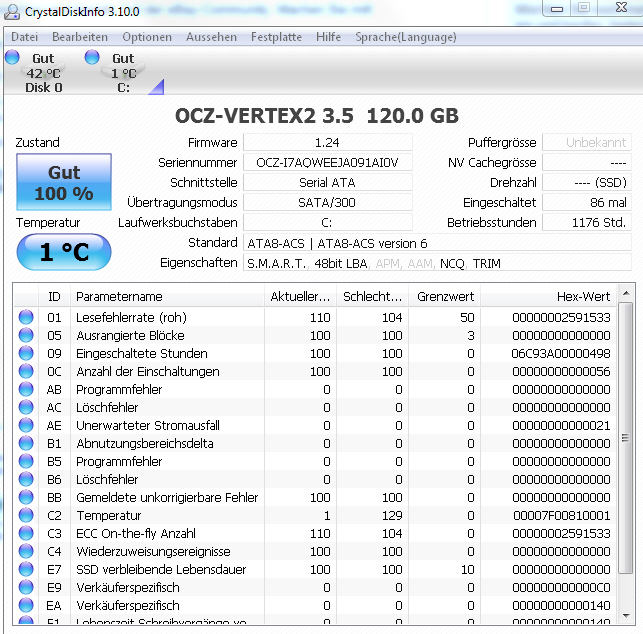Open the Bearbeiten menu
This screenshot has height=634, width=643.
click(x=80, y=37)
